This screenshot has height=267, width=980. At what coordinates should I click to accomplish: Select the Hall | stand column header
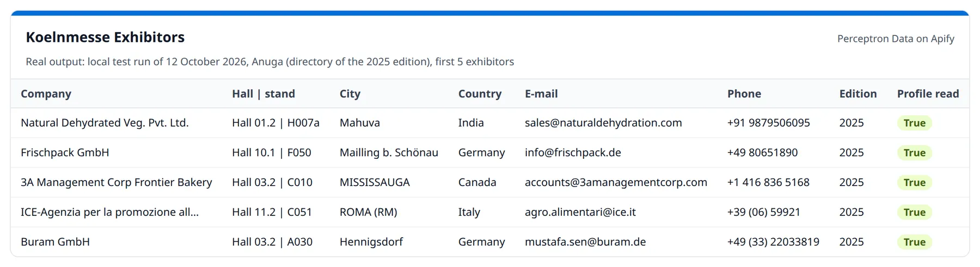click(264, 94)
